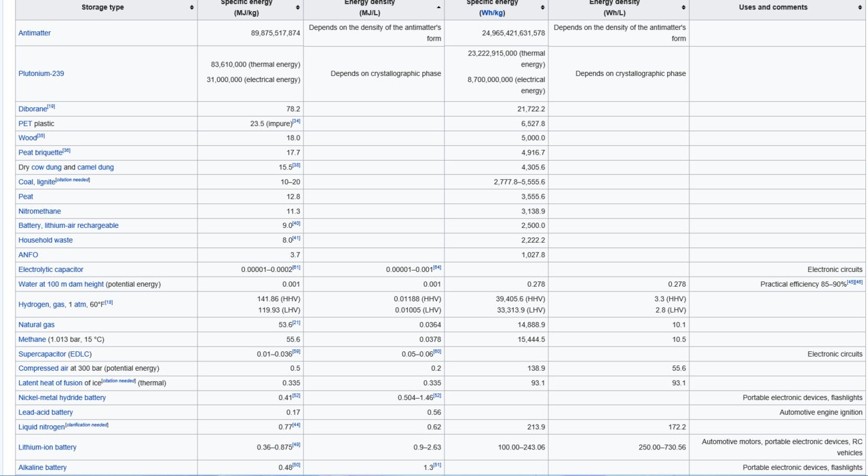Open citation 41 in Household waste row

tap(296, 238)
